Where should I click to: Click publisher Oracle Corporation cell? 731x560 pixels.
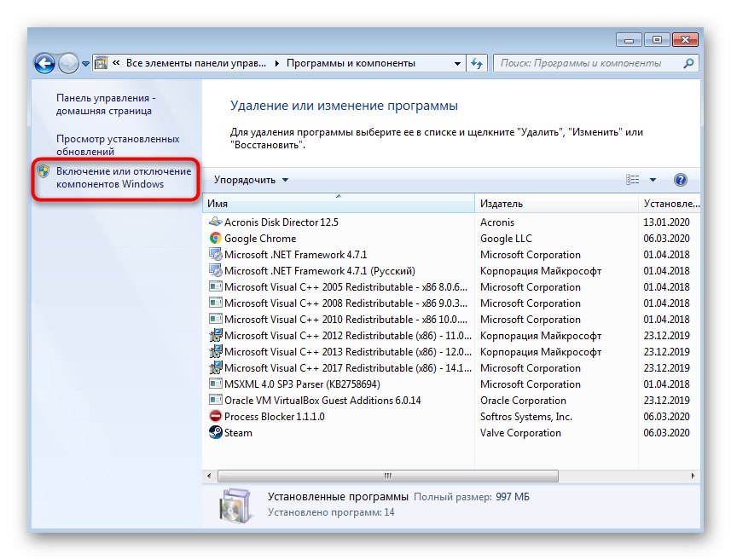point(523,401)
